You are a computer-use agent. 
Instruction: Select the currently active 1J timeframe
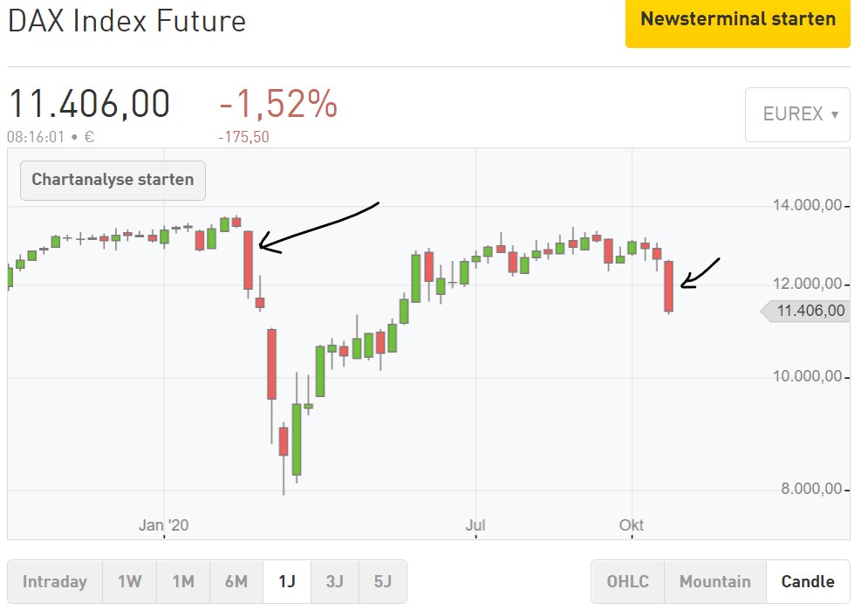pyautogui.click(x=286, y=580)
